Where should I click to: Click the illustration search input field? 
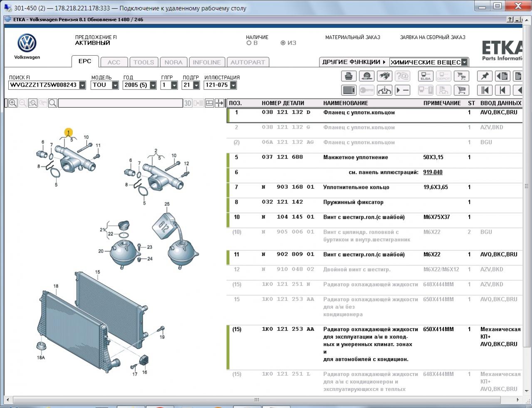pos(120,103)
